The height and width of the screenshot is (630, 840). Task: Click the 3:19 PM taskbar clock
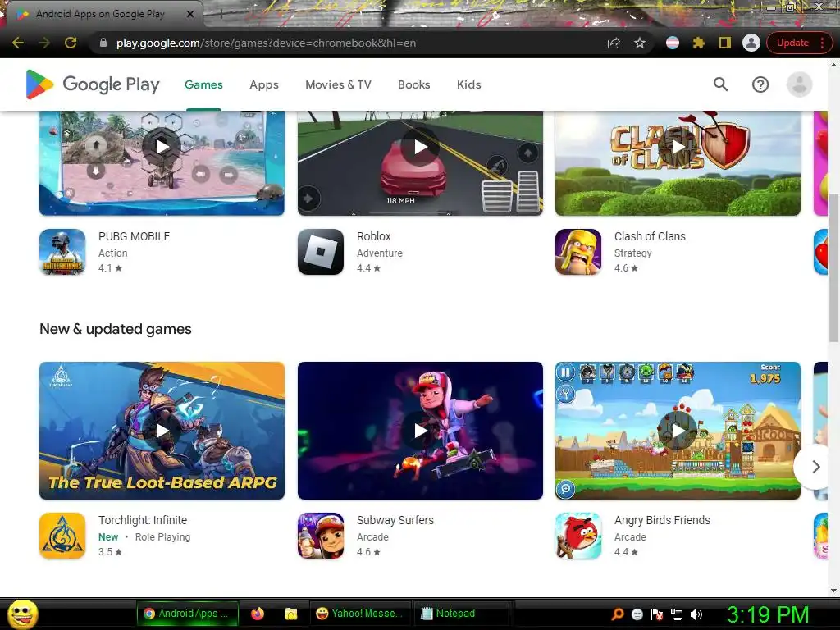click(x=768, y=614)
